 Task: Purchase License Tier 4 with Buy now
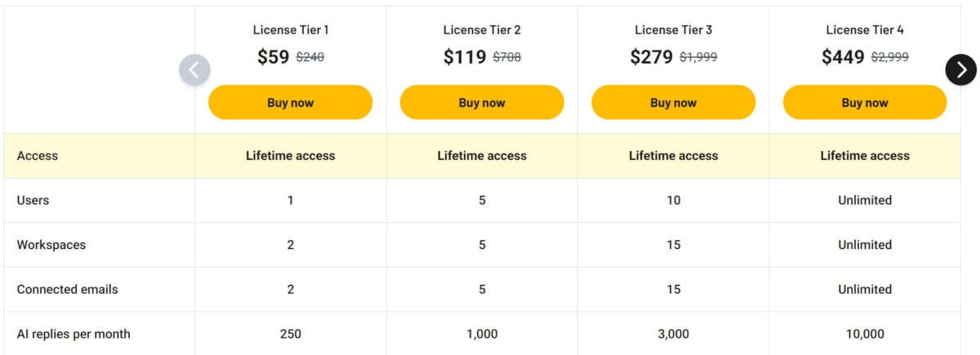(x=865, y=103)
